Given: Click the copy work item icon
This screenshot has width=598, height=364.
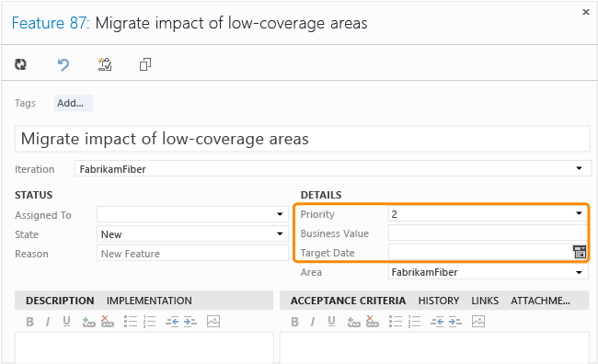Looking at the screenshot, I should point(145,64).
